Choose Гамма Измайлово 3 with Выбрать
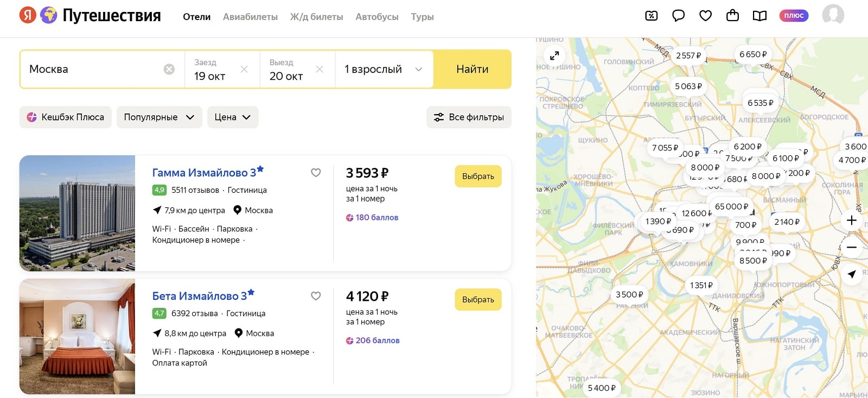Image resolution: width=868 pixels, height=398 pixels. (x=478, y=176)
